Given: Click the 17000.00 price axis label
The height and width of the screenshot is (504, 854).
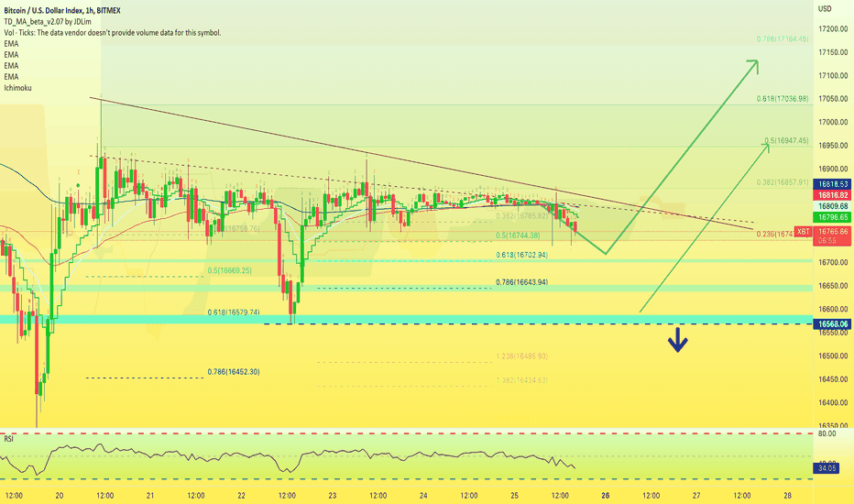Looking at the screenshot, I should point(833,122).
